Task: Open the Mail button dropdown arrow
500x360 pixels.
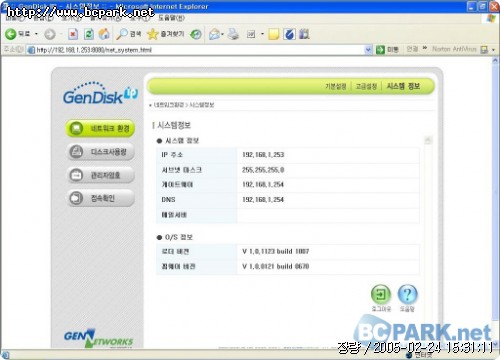Action: click(222, 34)
